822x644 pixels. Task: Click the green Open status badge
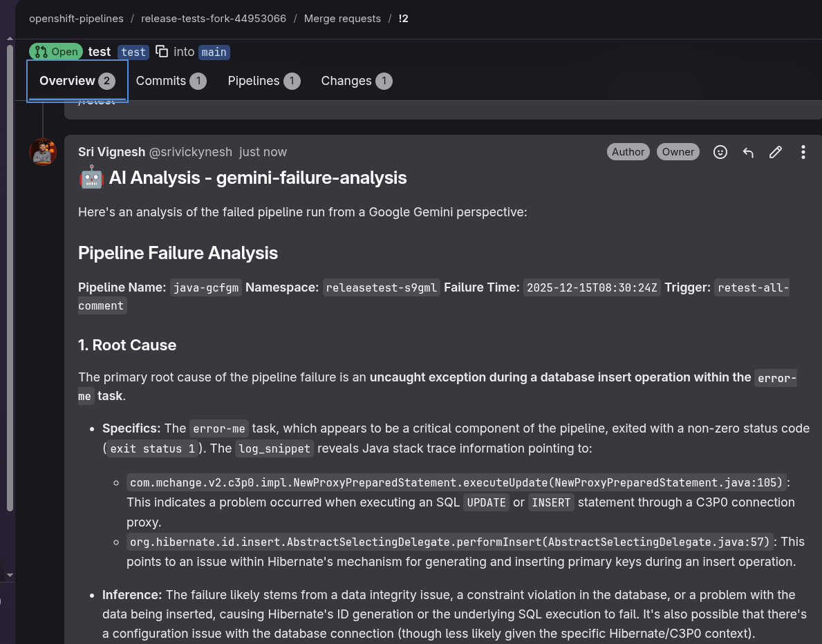(56, 52)
